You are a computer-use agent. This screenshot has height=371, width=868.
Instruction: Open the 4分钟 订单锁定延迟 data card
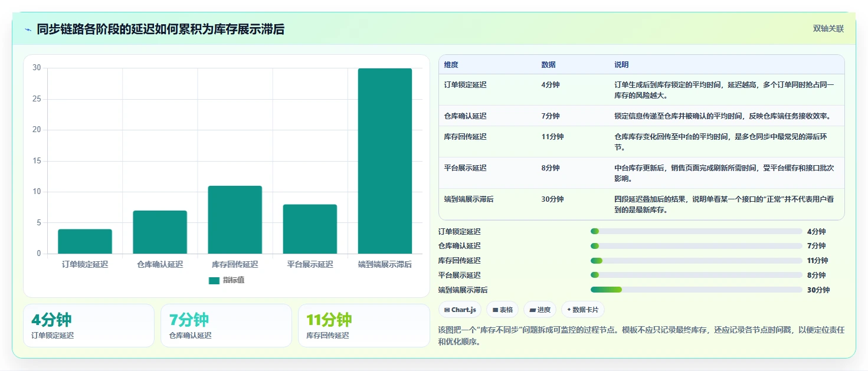[89, 326]
